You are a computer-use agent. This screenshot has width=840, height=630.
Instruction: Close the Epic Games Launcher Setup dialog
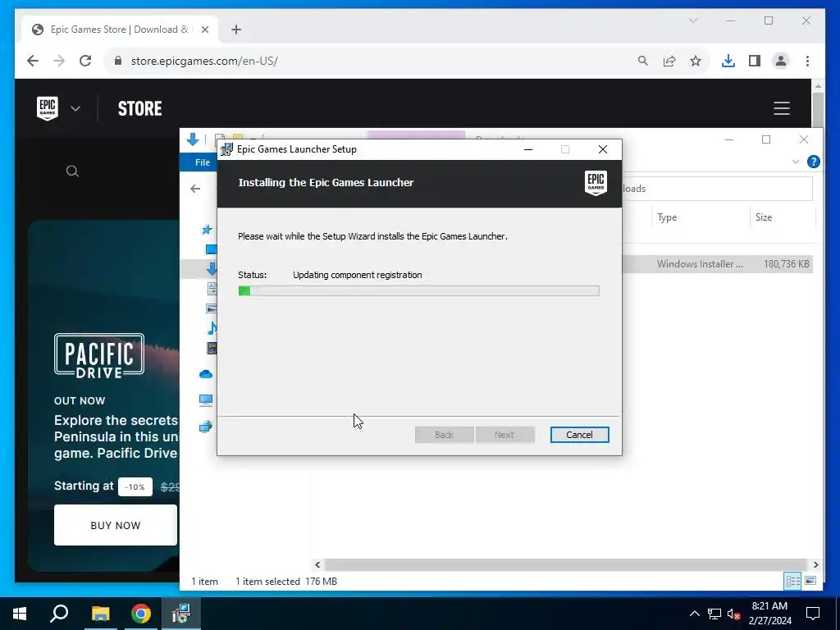(603, 149)
